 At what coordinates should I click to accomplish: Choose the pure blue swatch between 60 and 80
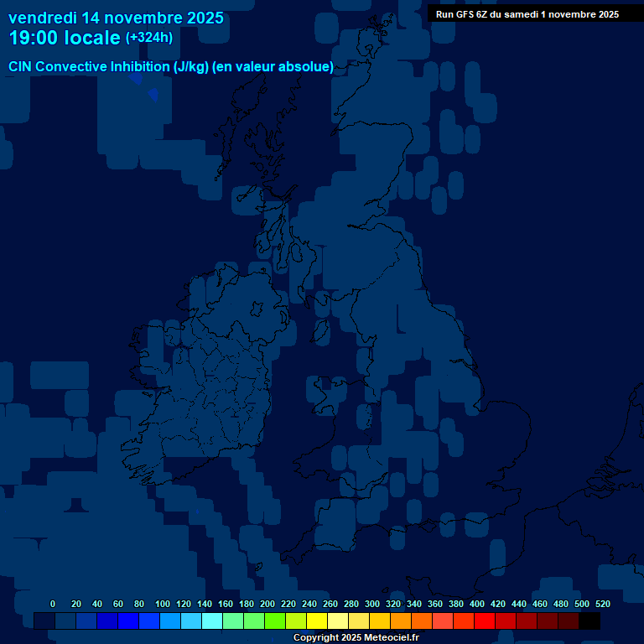tap(128, 621)
